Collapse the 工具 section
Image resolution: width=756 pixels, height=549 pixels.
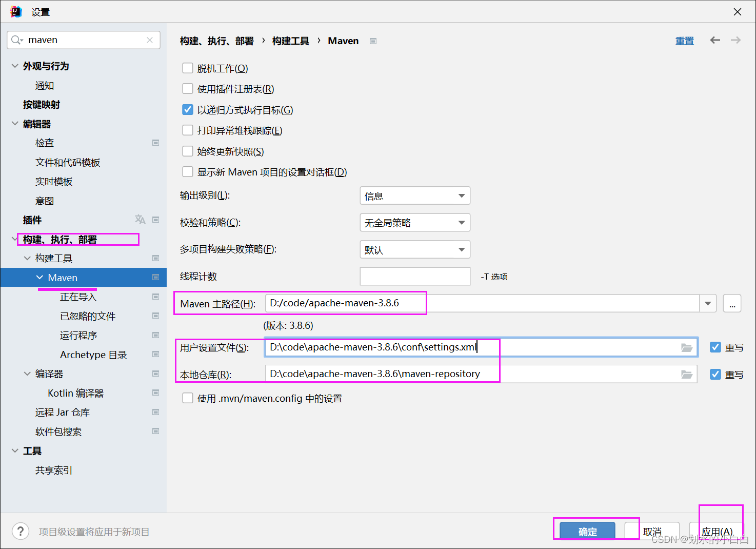tap(15, 450)
